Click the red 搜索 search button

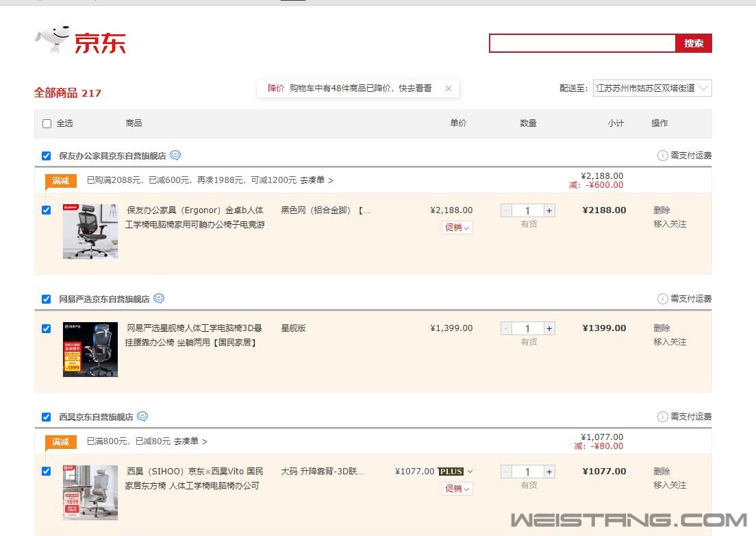coord(693,43)
